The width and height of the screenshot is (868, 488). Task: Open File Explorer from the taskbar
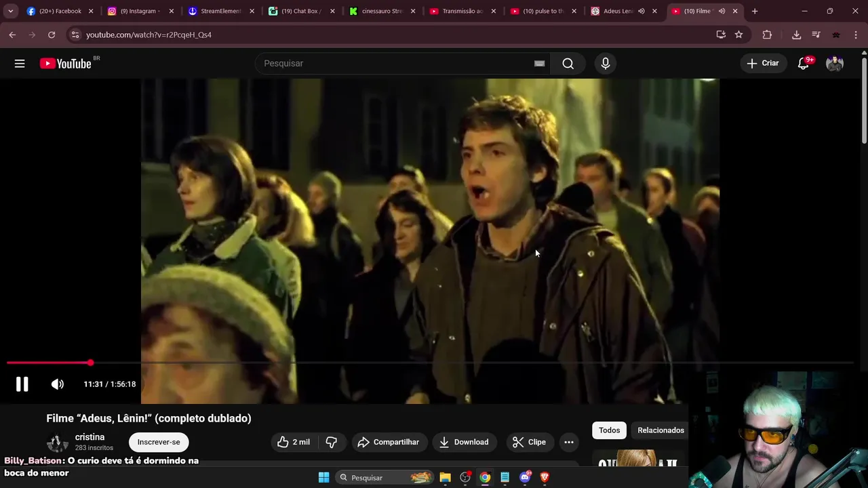445,478
